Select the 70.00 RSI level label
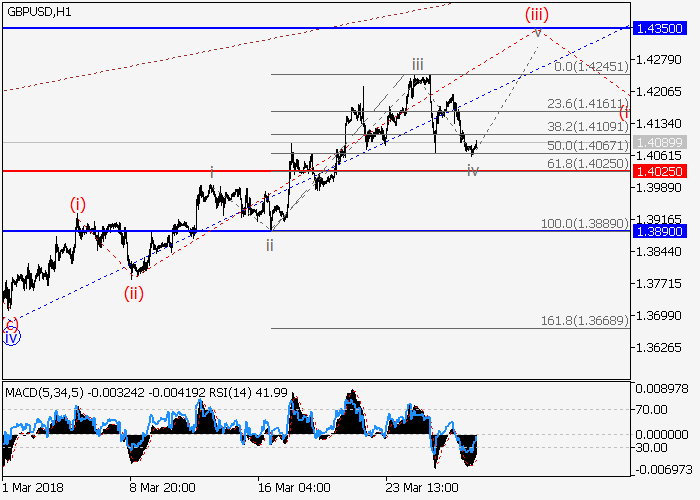The width and height of the screenshot is (700, 500). coord(652,409)
